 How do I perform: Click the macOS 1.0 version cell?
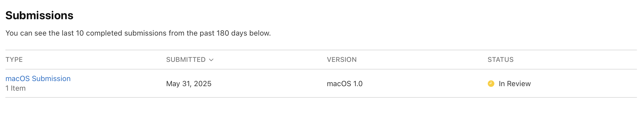click(x=345, y=84)
